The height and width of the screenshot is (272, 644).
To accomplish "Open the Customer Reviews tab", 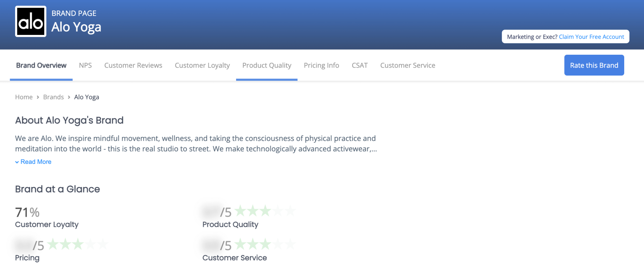I will (x=133, y=65).
